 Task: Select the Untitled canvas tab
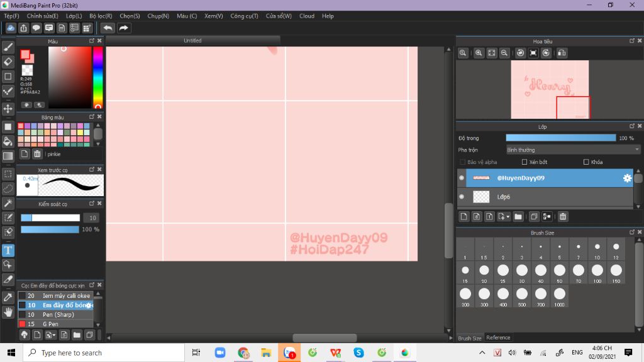tap(192, 41)
